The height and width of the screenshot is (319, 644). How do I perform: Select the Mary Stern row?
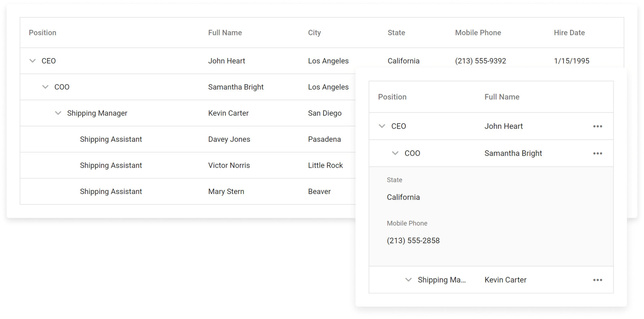click(226, 192)
